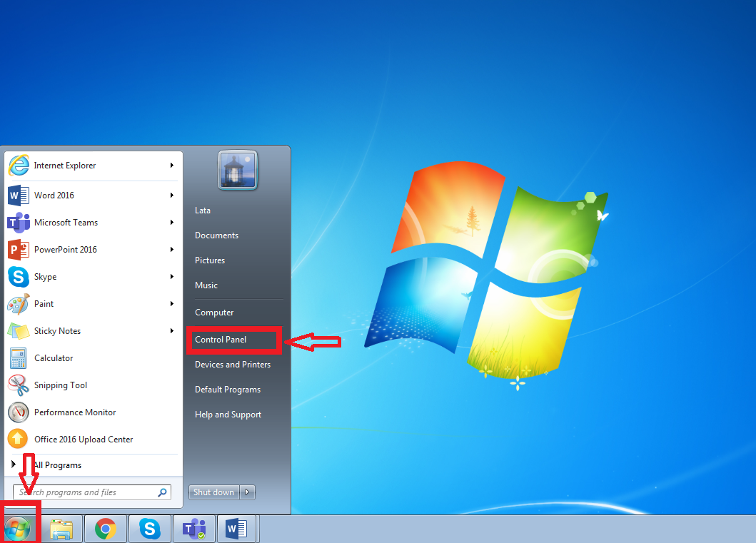The height and width of the screenshot is (543, 756).
Task: Click the search magnifier icon
Action: [163, 492]
